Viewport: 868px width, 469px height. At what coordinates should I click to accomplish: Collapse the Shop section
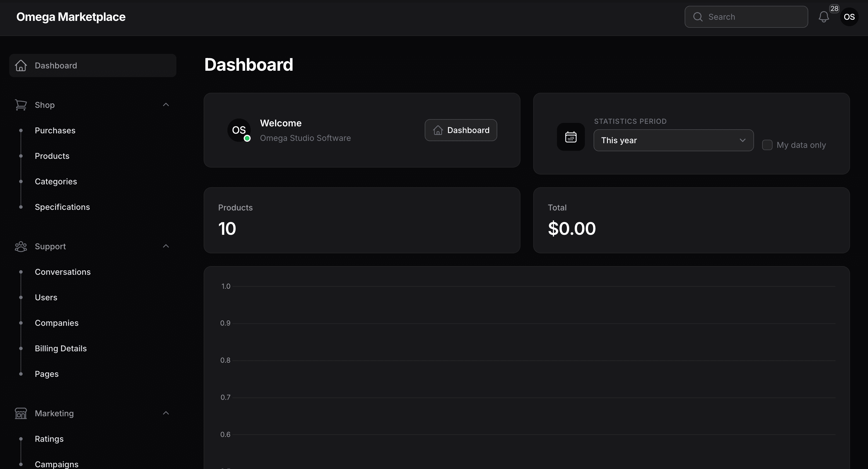166,105
